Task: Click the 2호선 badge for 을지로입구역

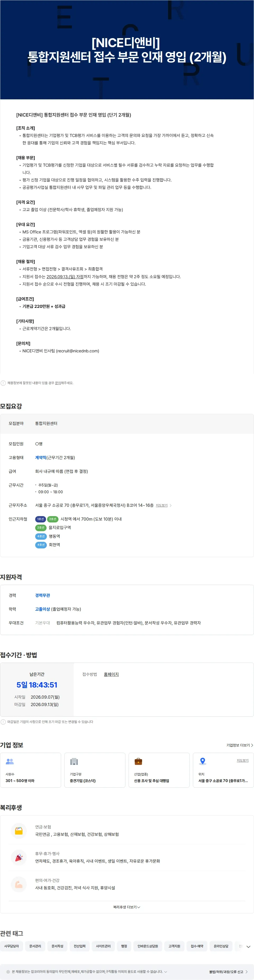Action: (41, 528)
